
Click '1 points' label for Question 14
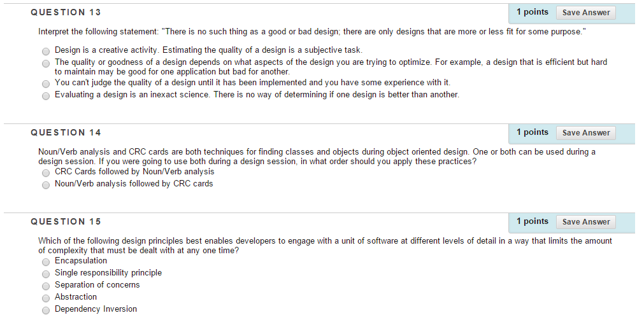pyautogui.click(x=533, y=132)
